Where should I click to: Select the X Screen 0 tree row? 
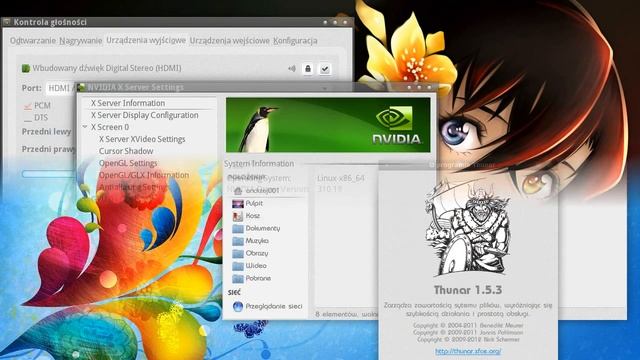coord(110,127)
